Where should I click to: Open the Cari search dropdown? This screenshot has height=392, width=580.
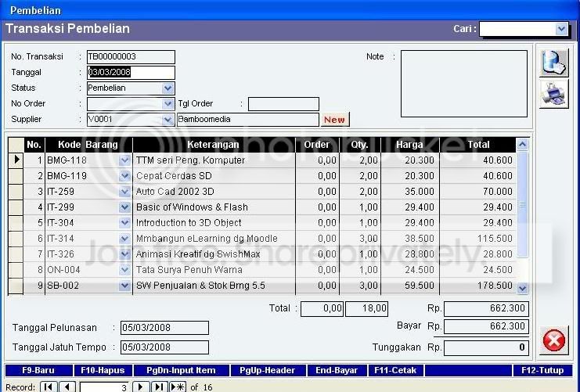point(561,29)
